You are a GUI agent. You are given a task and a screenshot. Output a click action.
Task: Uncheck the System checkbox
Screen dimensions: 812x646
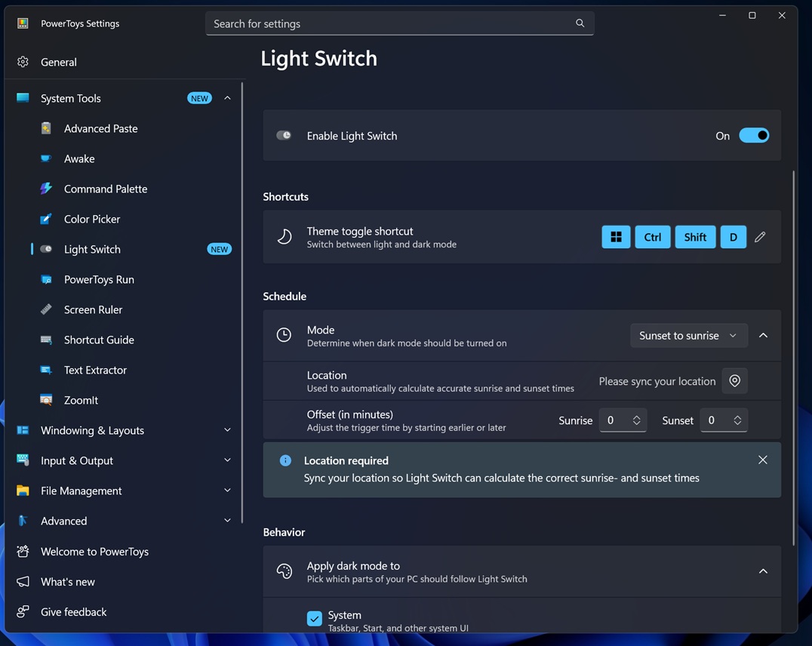[315, 619]
